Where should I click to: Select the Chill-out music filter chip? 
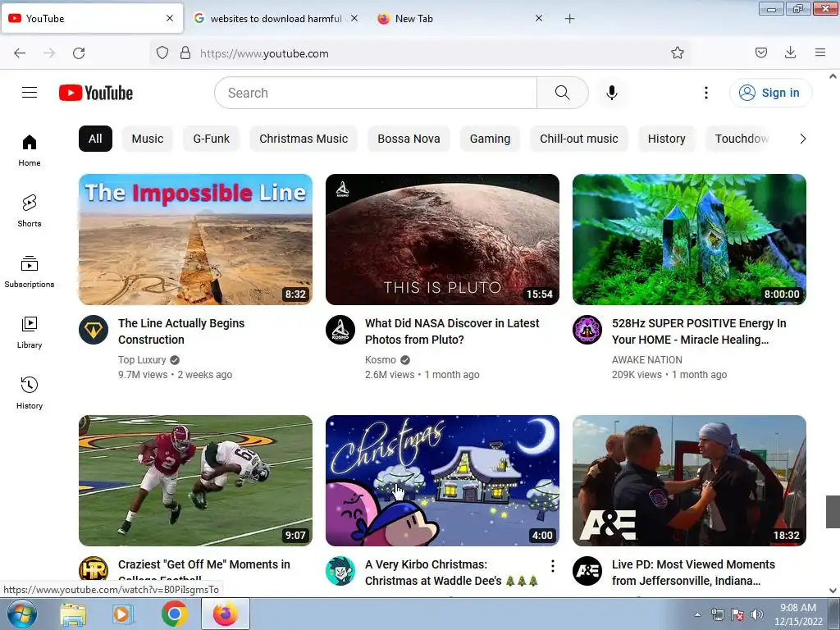[579, 139]
